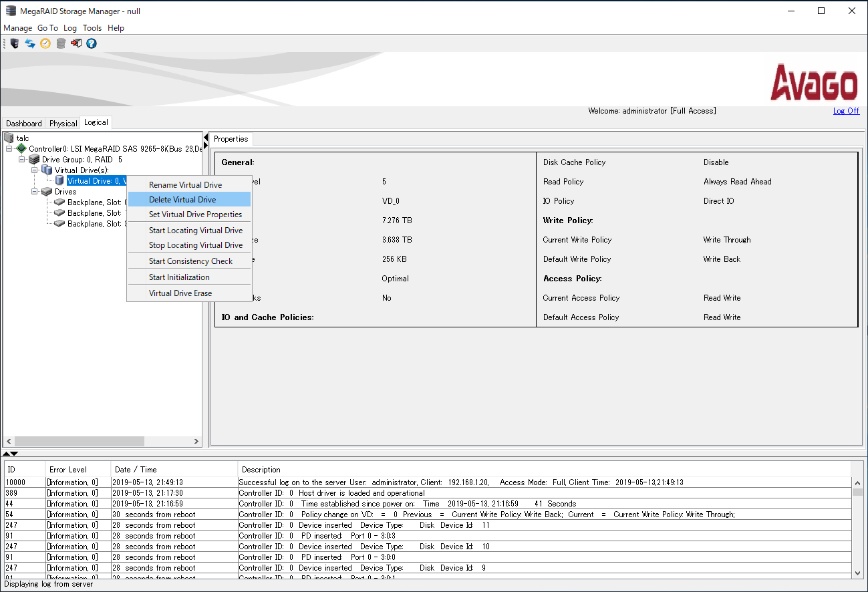Click the 'Displaying log from server' status text
This screenshot has height=592, width=868.
coord(49,584)
